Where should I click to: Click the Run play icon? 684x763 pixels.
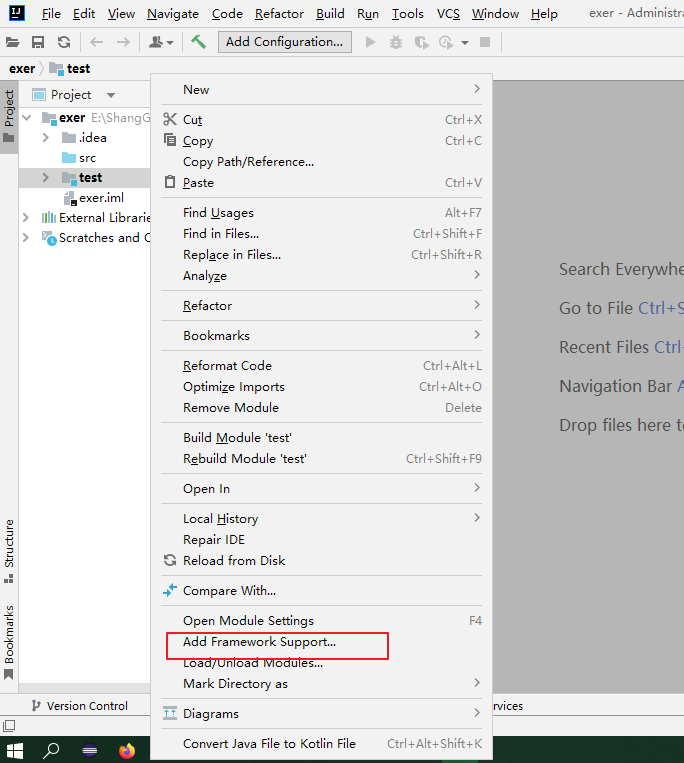point(370,42)
